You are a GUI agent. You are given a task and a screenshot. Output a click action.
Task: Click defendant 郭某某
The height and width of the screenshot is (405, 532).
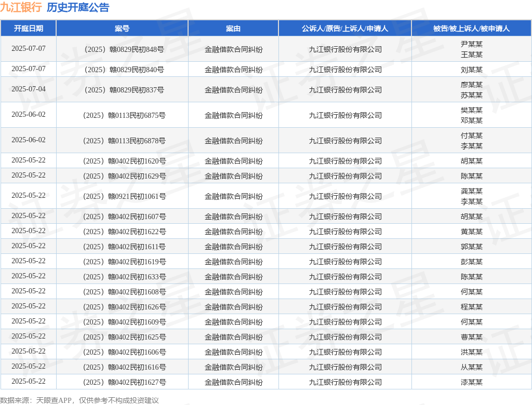click(x=472, y=247)
